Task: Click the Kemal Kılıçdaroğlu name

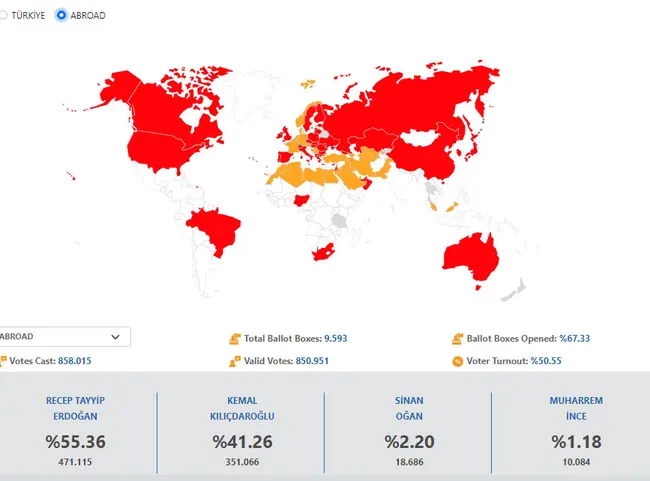Action: tap(242, 408)
